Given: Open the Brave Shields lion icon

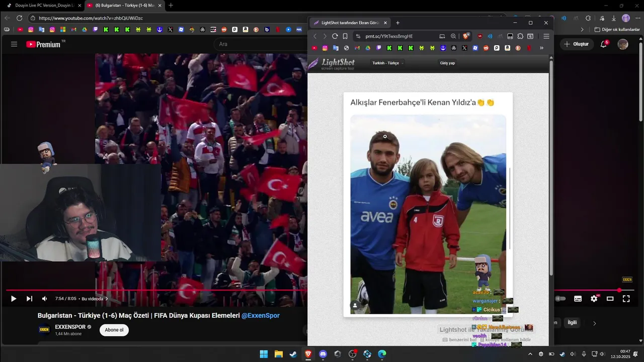Looking at the screenshot, I should [x=466, y=36].
